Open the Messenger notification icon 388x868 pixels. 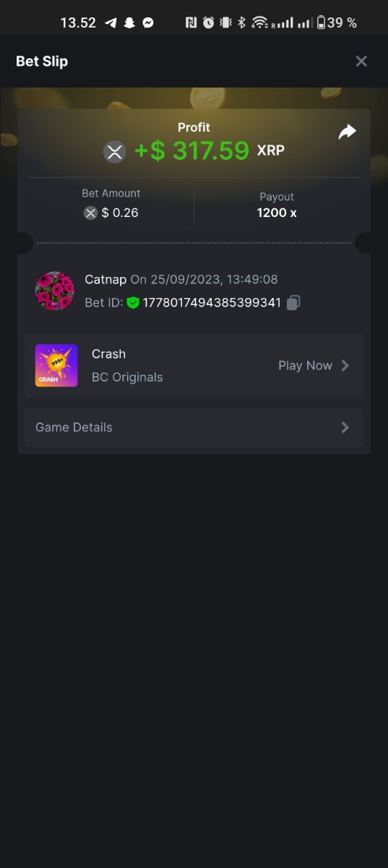coord(147,22)
